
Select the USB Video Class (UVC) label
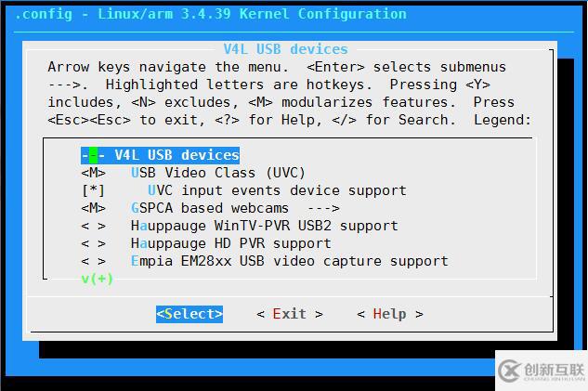pos(218,173)
